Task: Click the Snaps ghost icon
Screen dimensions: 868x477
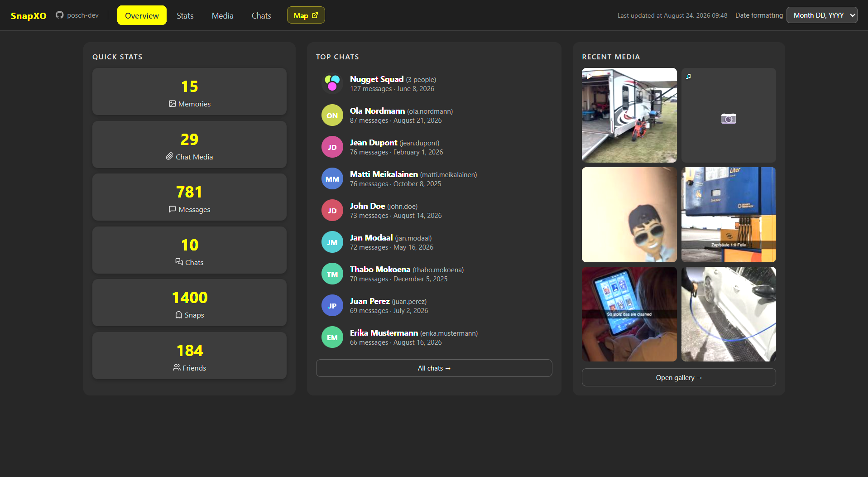Action: coord(178,315)
